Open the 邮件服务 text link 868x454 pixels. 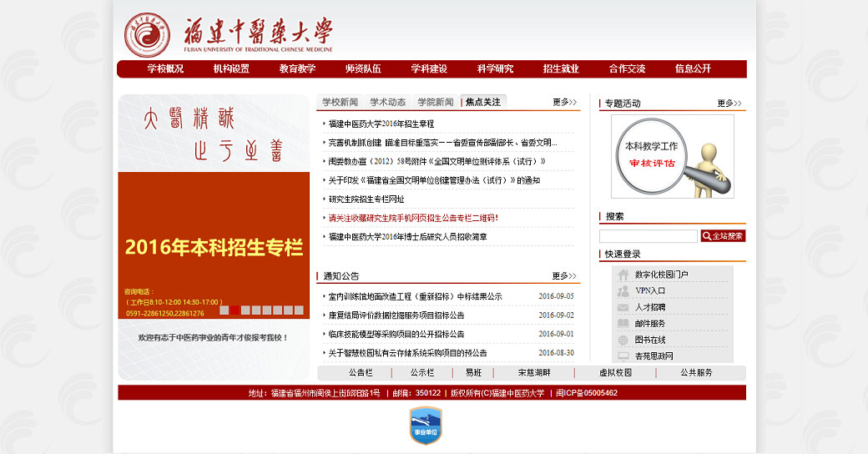click(650, 323)
